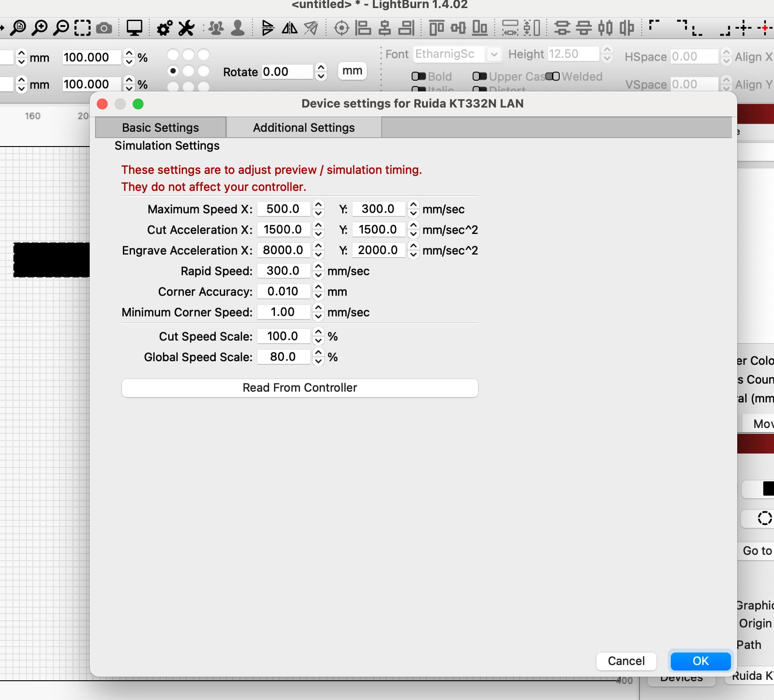Click Move to upper-left corner icon
The width and height of the screenshot is (774, 700).
click(x=654, y=25)
